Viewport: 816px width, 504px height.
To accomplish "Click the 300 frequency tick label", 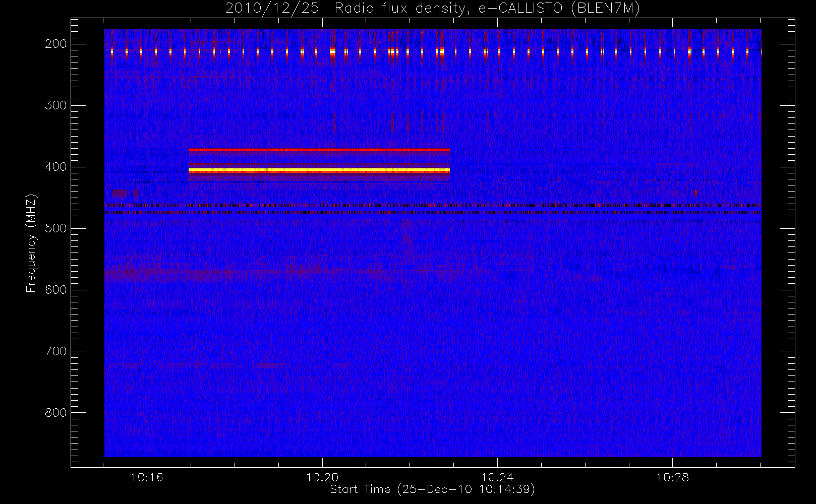I will (55, 105).
